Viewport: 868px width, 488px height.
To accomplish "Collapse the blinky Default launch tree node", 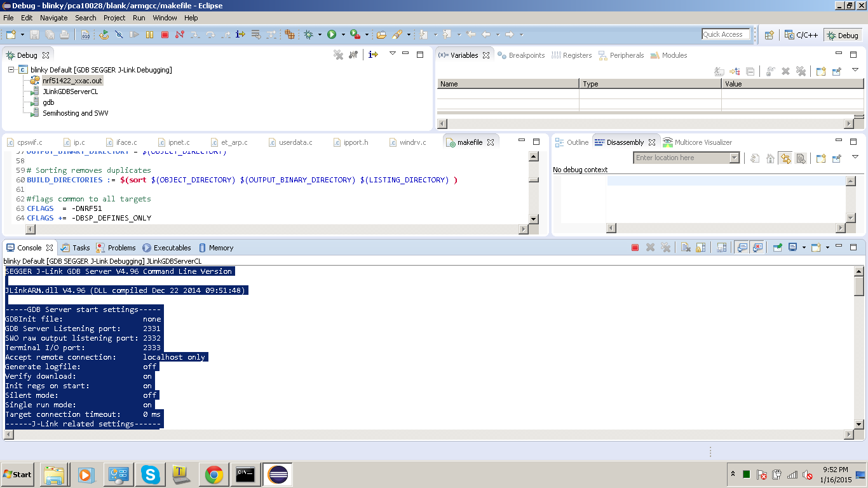I will pyautogui.click(x=11, y=70).
